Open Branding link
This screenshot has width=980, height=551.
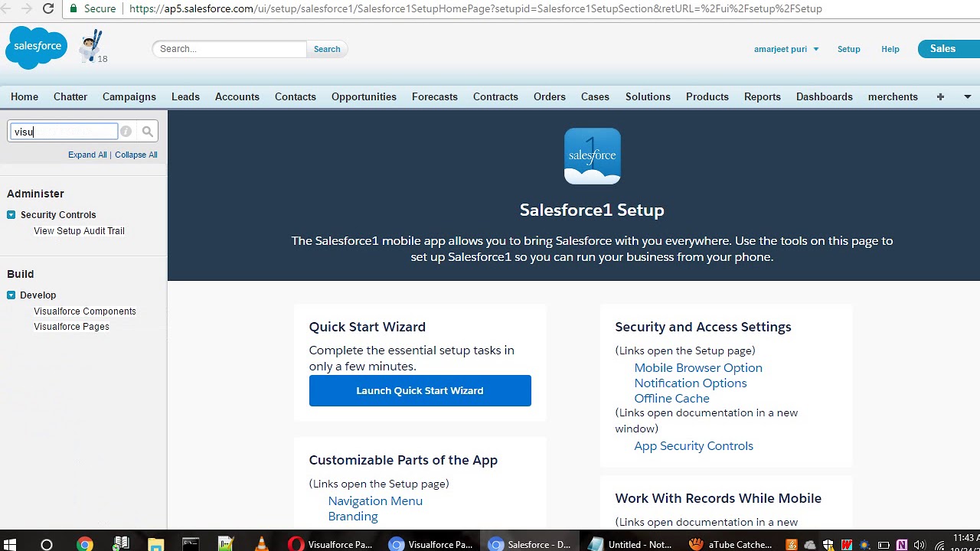[353, 517]
